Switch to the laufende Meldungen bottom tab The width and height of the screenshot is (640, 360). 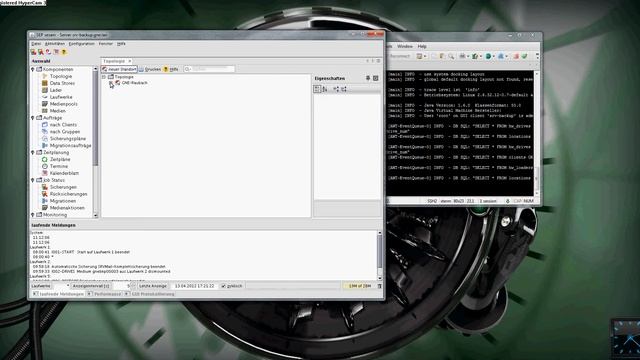pyautogui.click(x=58, y=294)
